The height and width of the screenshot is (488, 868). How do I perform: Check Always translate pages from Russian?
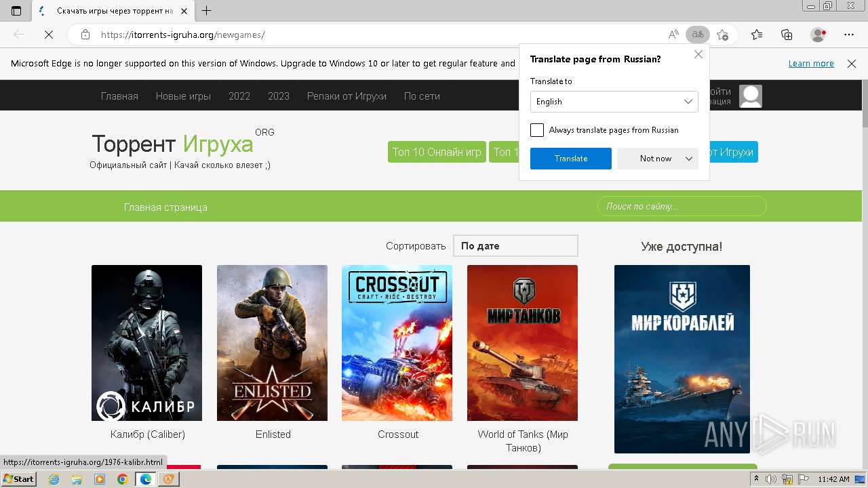tap(537, 130)
